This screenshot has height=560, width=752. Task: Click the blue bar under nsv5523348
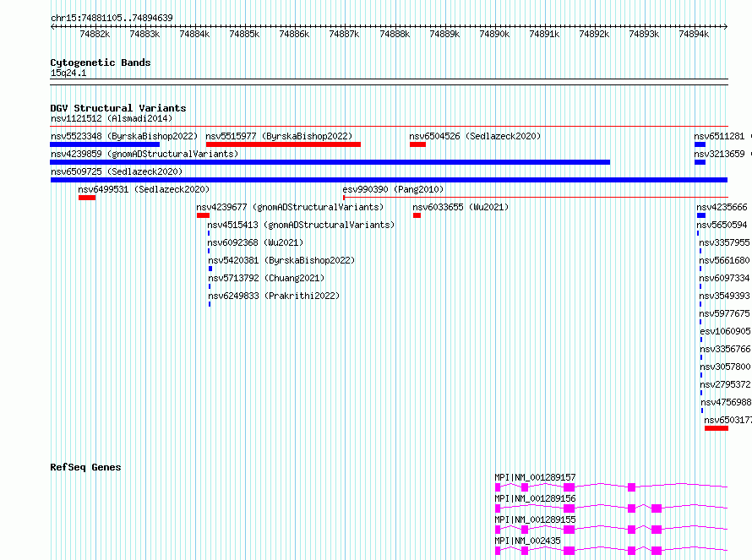tap(105, 144)
